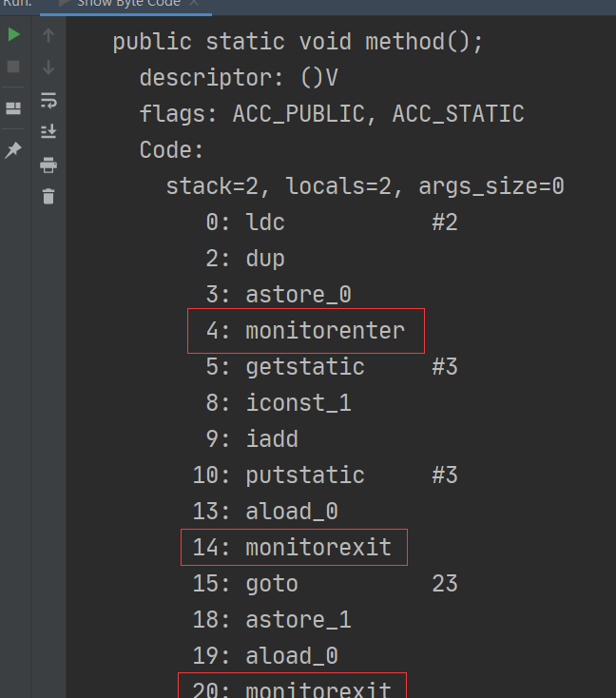This screenshot has height=698, width=616.
Task: Close the Show Byte Code tab
Action: click(x=195, y=3)
